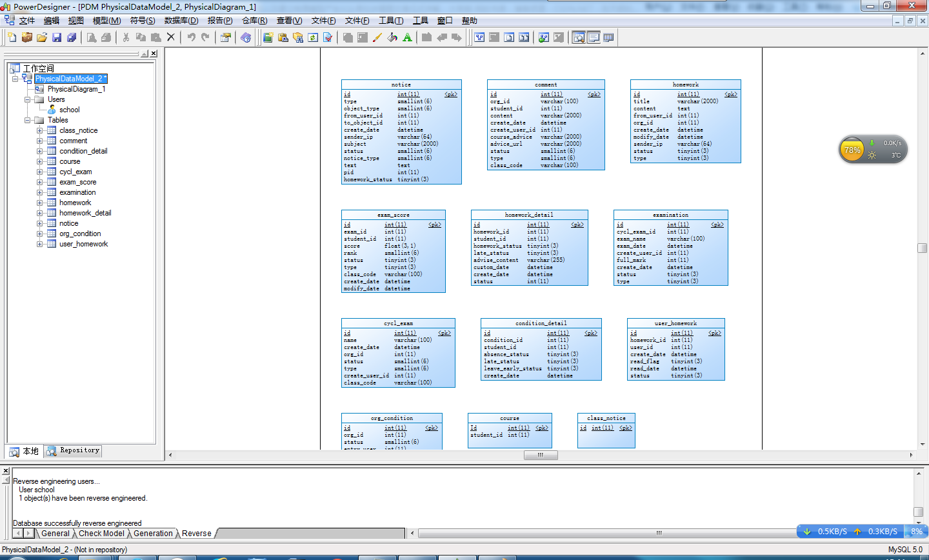Click the 78% memory indicator widget
This screenshot has width=929, height=560.
tap(852, 150)
